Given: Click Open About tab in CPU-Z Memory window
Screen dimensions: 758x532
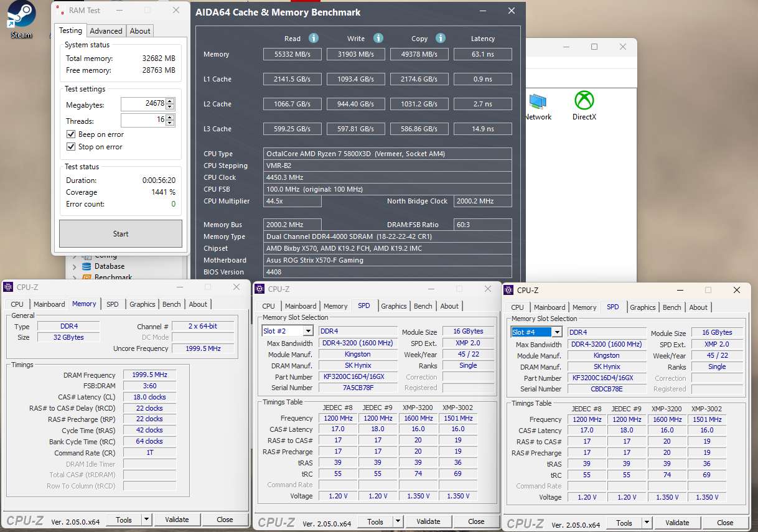Looking at the screenshot, I should [x=198, y=304].
